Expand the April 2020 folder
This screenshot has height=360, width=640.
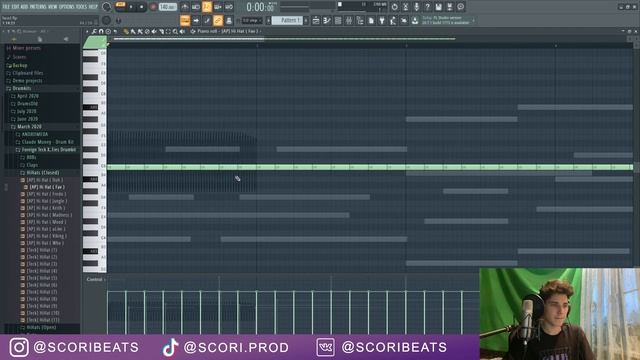[28, 96]
